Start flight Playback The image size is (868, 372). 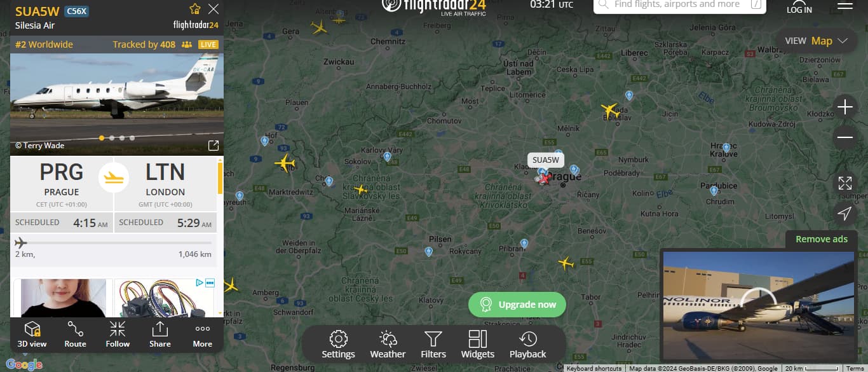(527, 344)
